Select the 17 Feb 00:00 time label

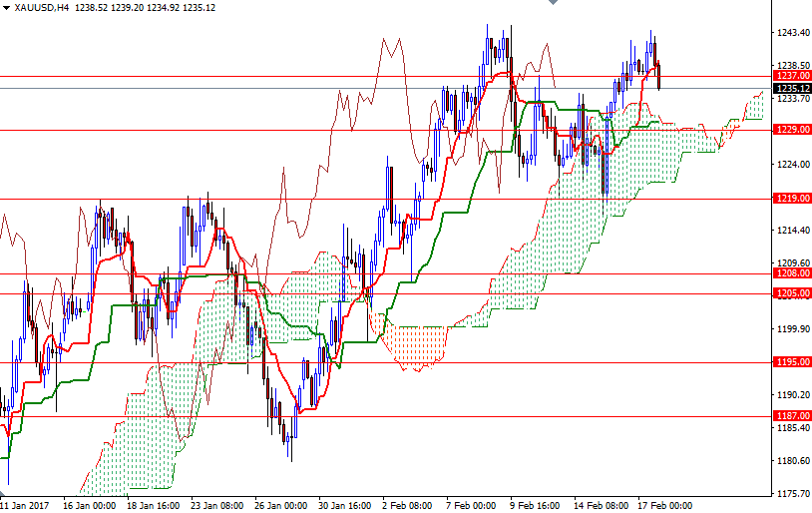coord(664,505)
